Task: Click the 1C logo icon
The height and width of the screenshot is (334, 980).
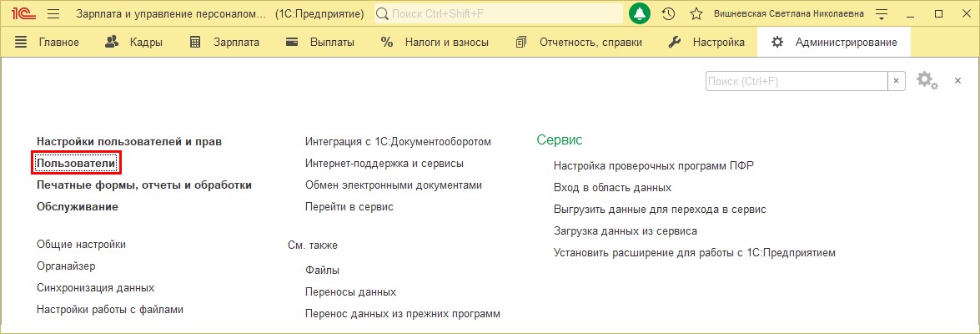Action: tap(23, 13)
